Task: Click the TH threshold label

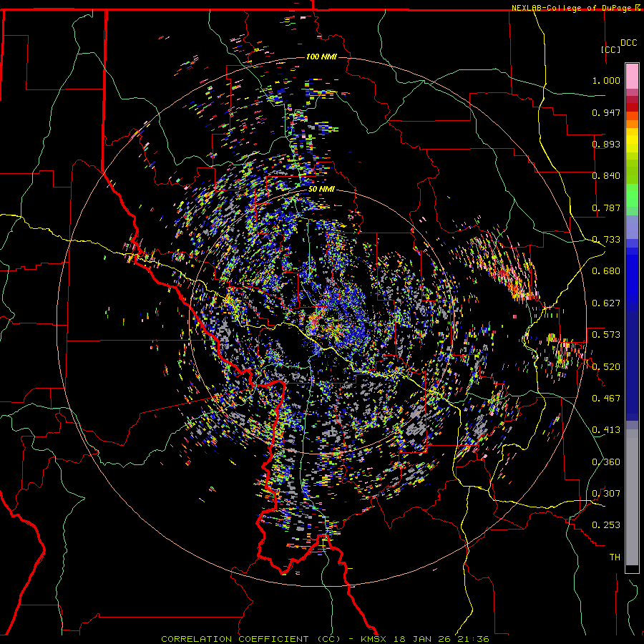Action: pyautogui.click(x=615, y=557)
